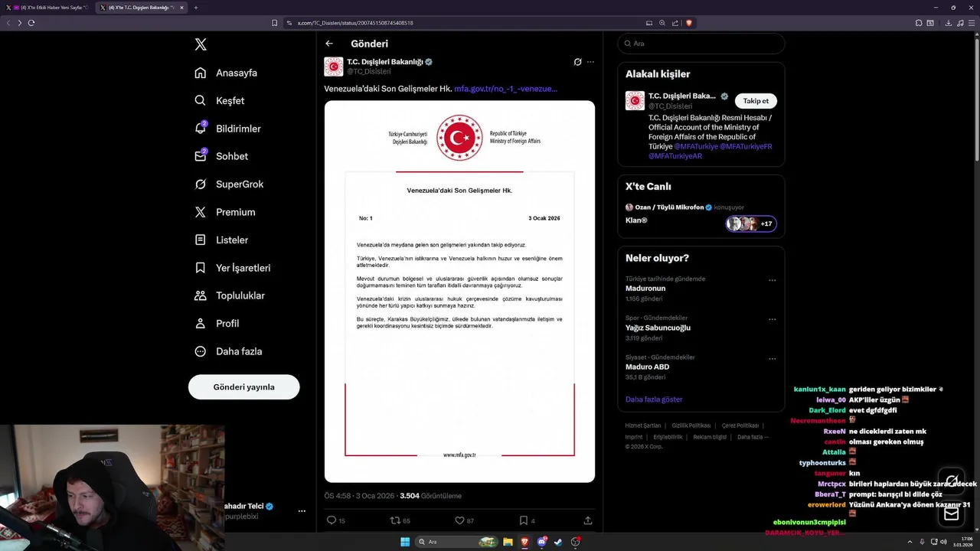Open a new browser tab
The width and height of the screenshot is (980, 551).
tap(196, 8)
